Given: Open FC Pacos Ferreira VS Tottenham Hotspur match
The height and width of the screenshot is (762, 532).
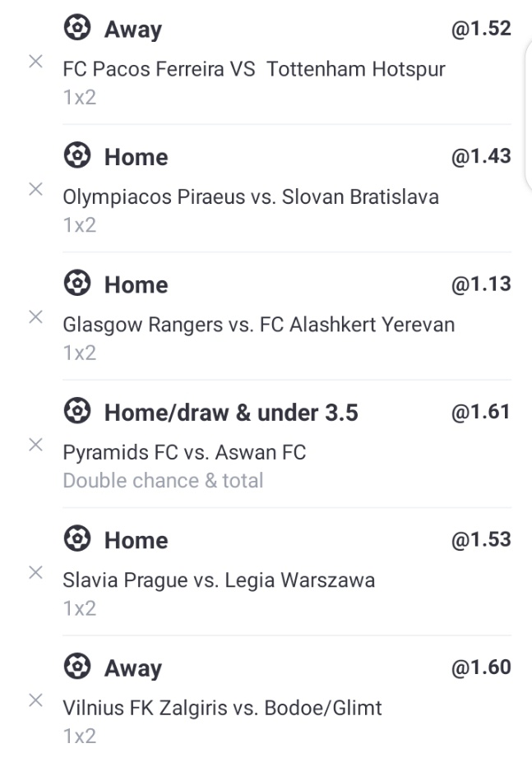Looking at the screenshot, I should click(253, 69).
